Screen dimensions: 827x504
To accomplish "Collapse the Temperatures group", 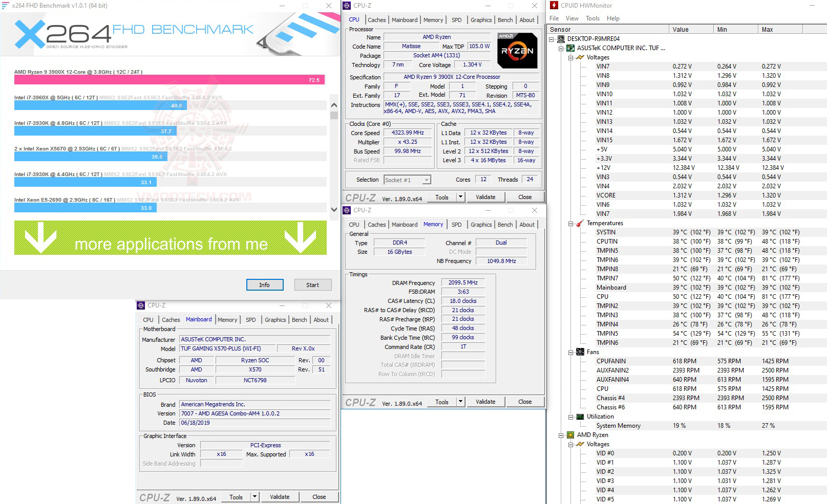I will pos(570,223).
